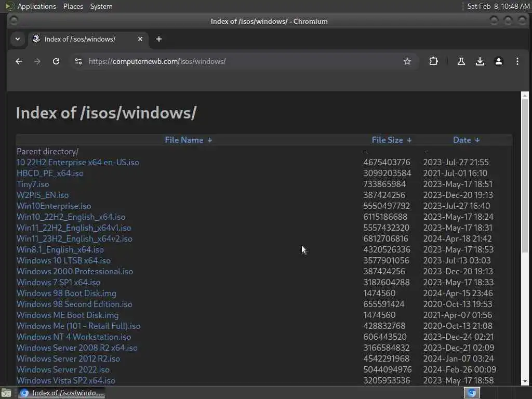Close the Index of /isos/windows/ tab
Image resolution: width=532 pixels, height=399 pixels.
[x=140, y=39]
